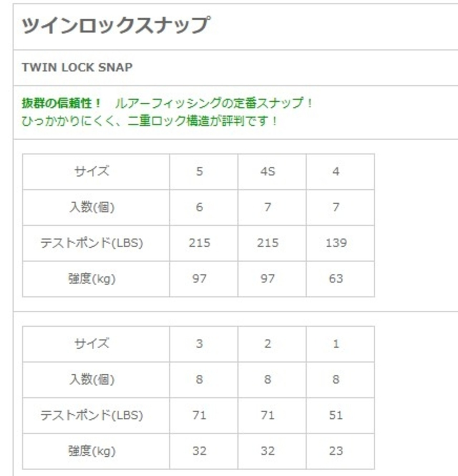Click the TWIN LOCK SNAP subtitle text

(77, 67)
